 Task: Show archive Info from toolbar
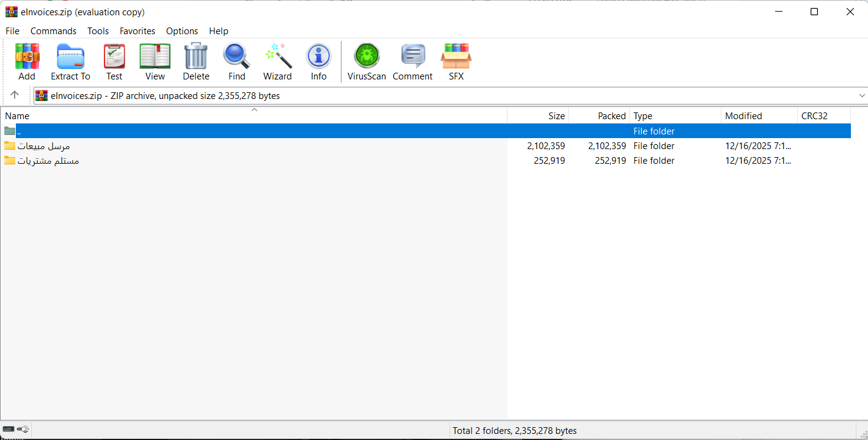tap(318, 62)
